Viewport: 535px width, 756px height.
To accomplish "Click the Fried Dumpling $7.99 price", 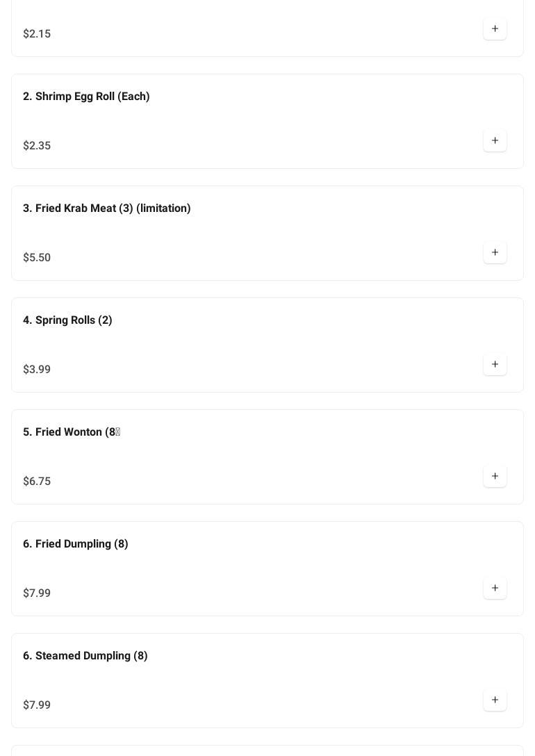I will coord(37,593).
